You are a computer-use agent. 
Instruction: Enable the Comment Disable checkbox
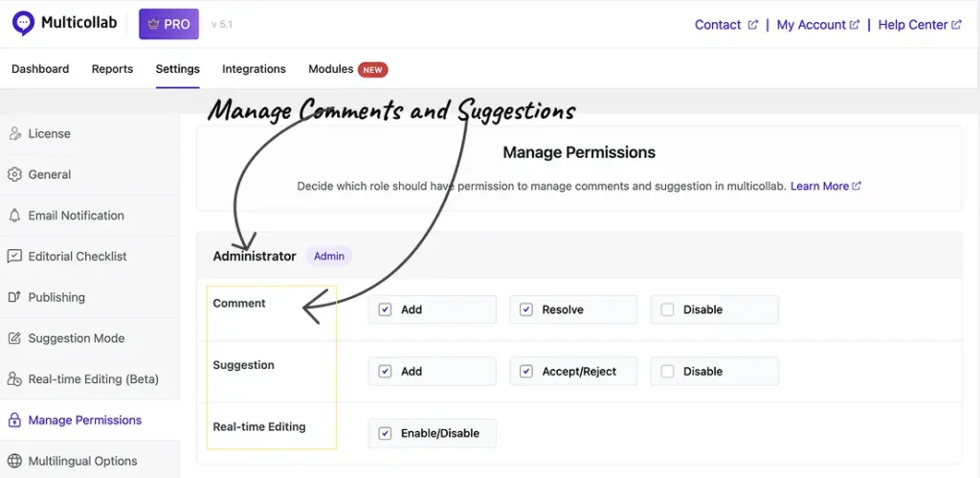click(x=667, y=309)
